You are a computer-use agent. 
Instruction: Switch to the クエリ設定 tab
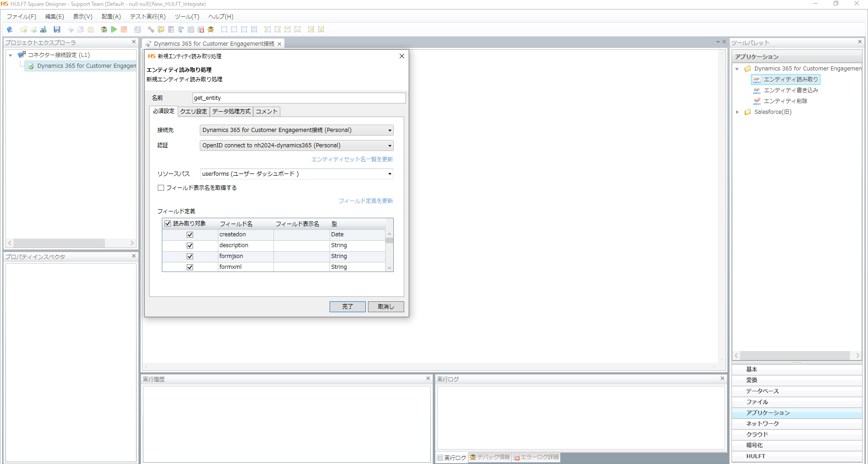click(x=193, y=112)
